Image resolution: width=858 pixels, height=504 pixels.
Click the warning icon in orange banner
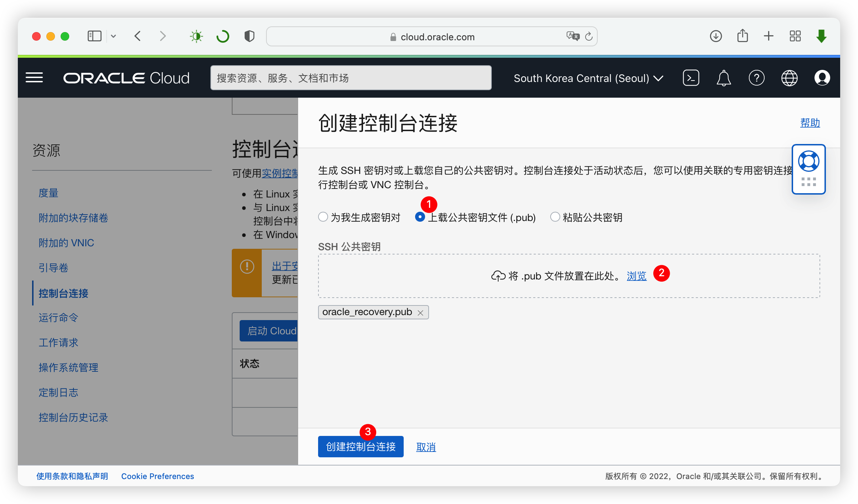pos(247,267)
